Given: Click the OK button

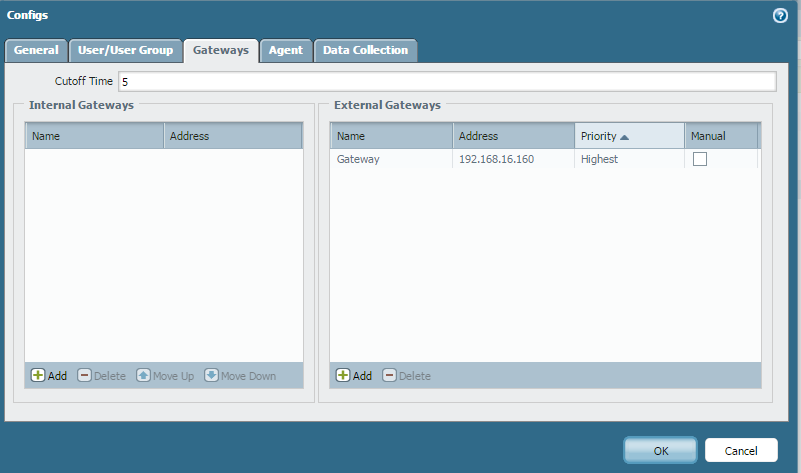Looking at the screenshot, I should click(x=660, y=450).
